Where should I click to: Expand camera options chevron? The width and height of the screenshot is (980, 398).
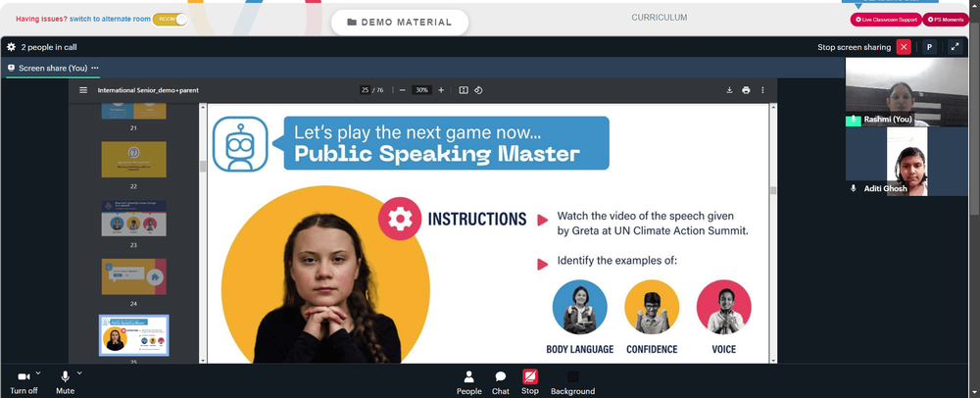pyautogui.click(x=38, y=373)
